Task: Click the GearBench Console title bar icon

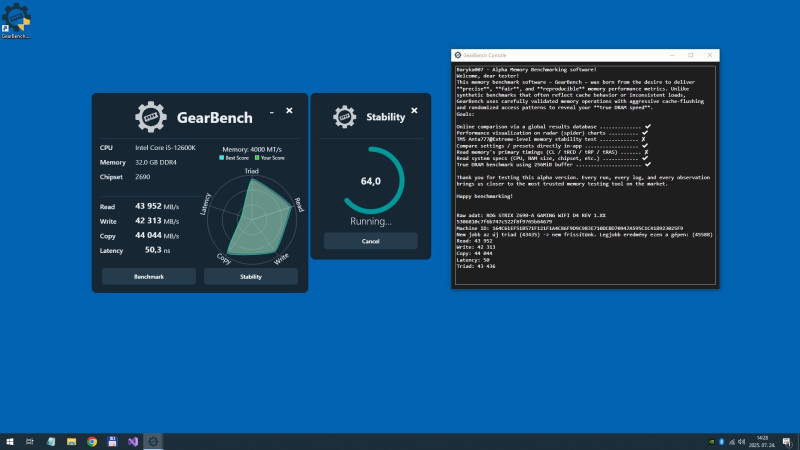Action: [x=458, y=55]
